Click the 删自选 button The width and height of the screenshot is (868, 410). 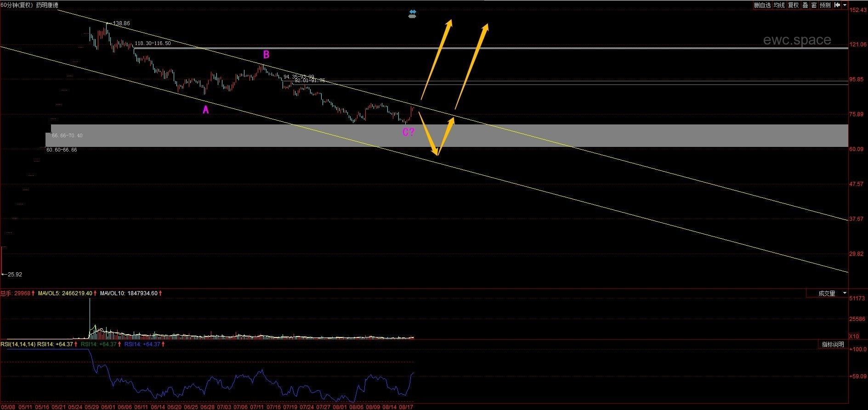pos(762,5)
